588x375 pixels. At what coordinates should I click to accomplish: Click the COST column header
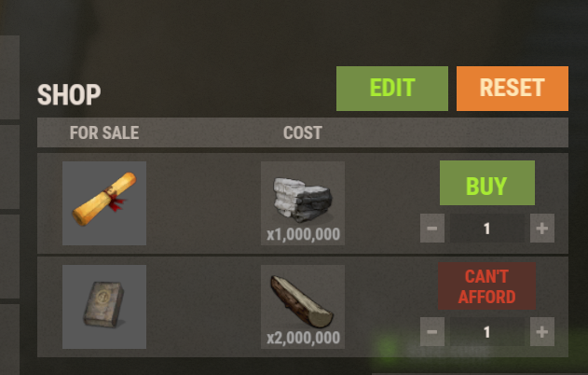303,132
